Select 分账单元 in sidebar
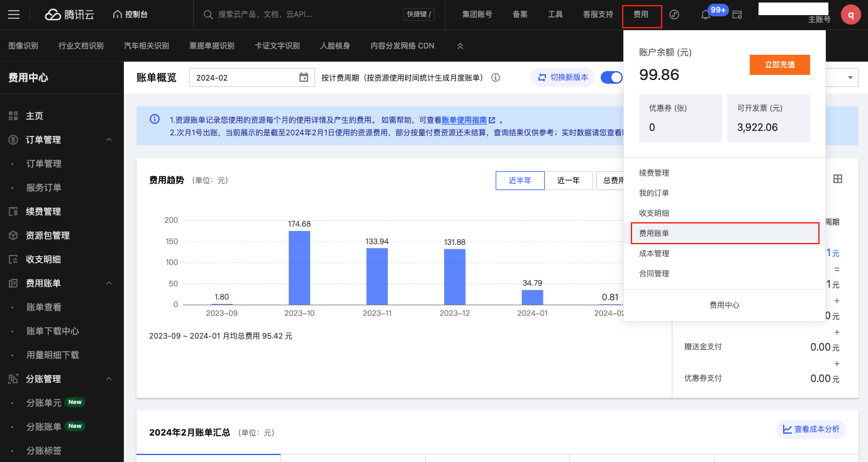The height and width of the screenshot is (462, 868). [44, 403]
